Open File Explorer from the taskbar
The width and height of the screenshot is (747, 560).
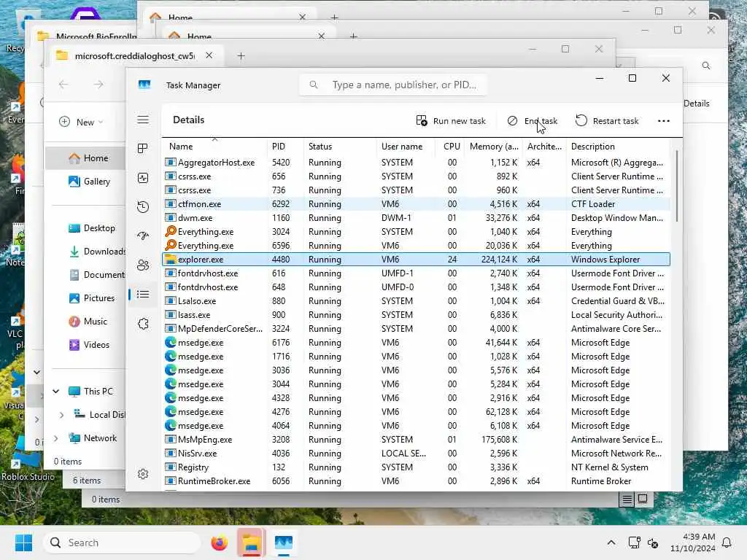click(x=251, y=542)
